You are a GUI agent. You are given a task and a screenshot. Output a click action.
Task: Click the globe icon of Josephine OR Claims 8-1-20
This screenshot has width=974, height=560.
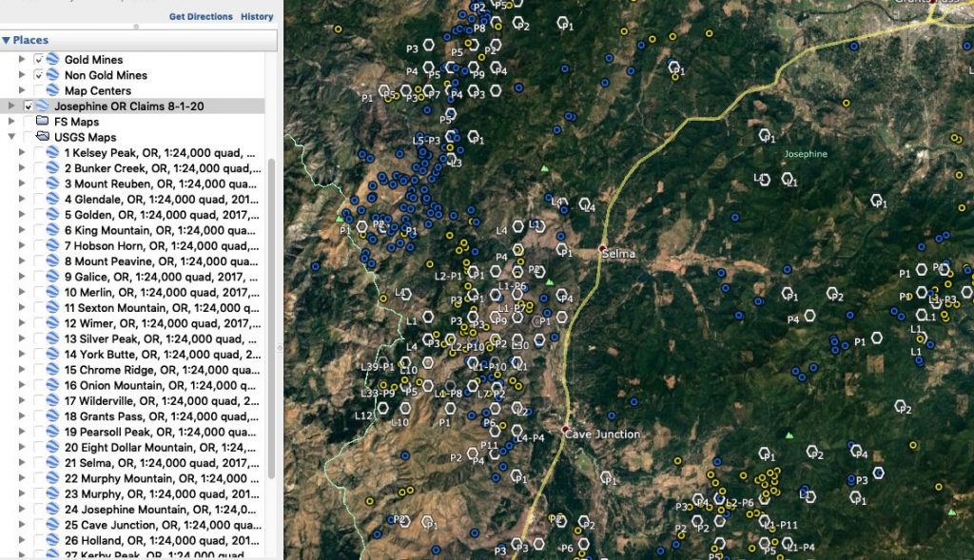tap(42, 106)
